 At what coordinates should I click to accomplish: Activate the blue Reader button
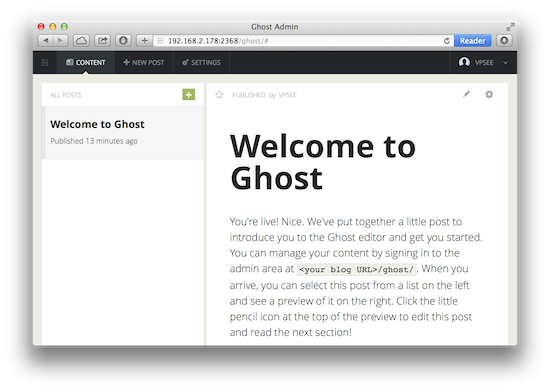472,41
